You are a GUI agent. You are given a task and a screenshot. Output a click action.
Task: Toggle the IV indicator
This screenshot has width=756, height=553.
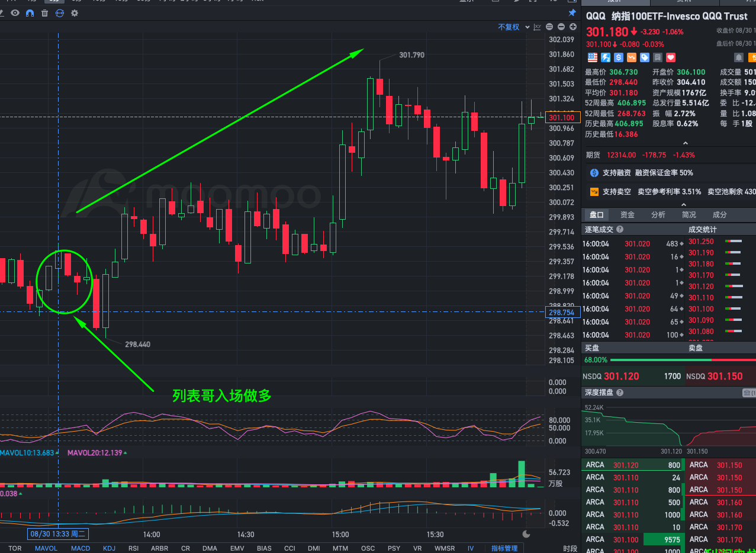pyautogui.click(x=471, y=548)
